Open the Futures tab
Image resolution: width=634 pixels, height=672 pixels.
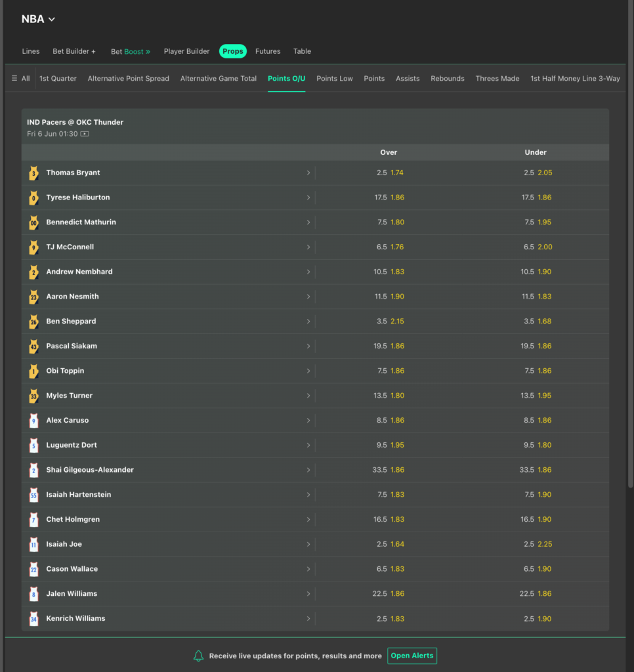(x=268, y=51)
